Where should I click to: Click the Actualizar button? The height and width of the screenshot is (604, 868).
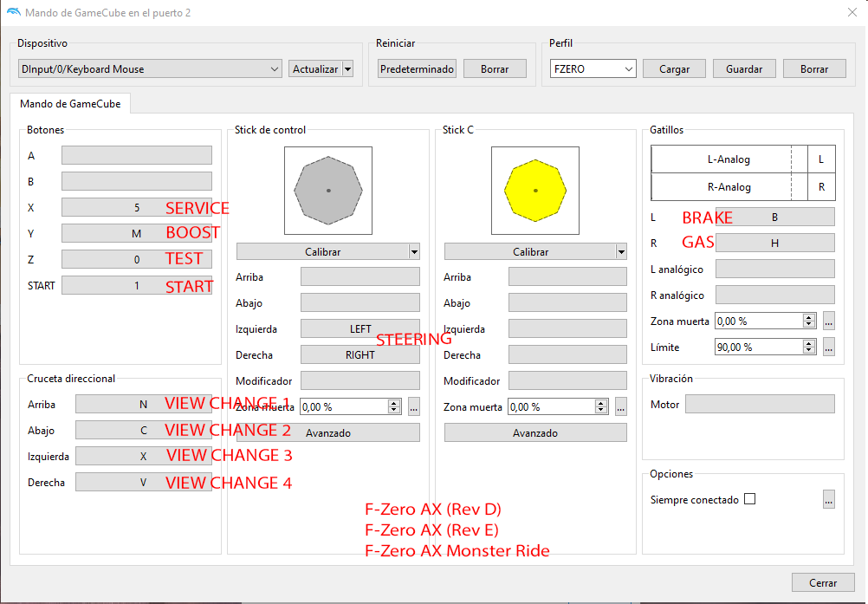315,68
